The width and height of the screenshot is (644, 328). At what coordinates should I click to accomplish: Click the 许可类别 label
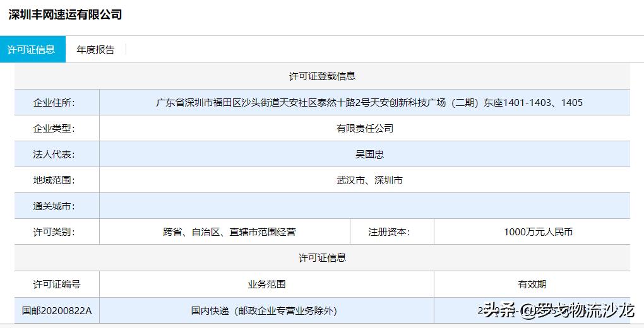(54, 232)
